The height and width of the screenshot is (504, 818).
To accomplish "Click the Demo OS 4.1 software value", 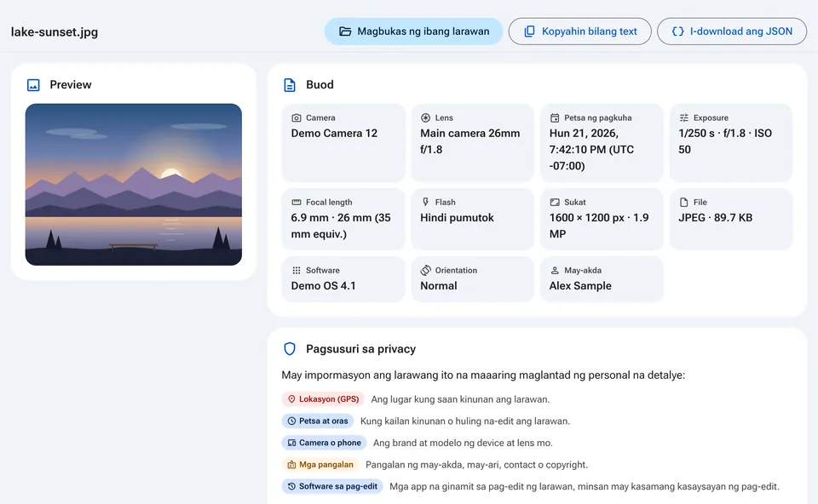I will tap(324, 286).
